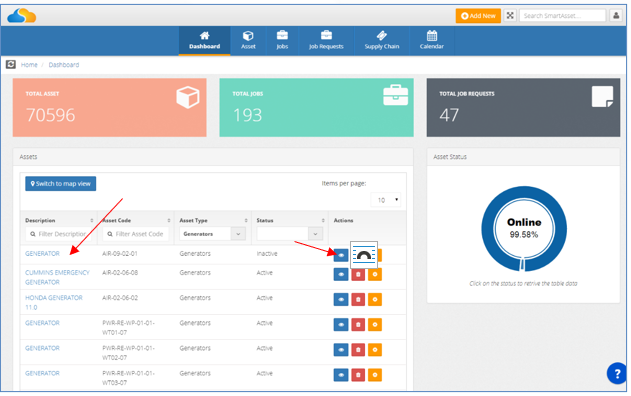Screen dimensions: 631x396
Task: View the AIR-09-02-01 generator asset
Action: click(x=341, y=255)
